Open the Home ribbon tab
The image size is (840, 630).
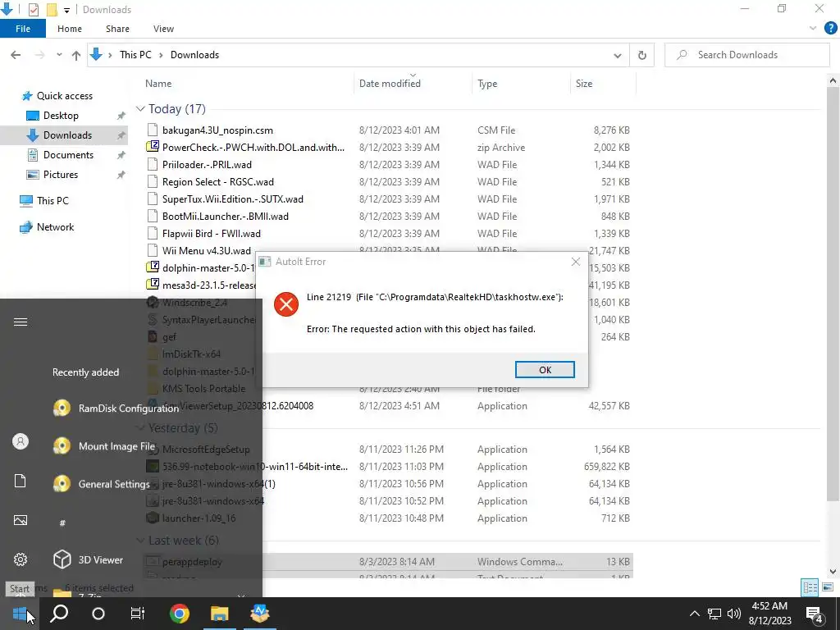pos(70,29)
